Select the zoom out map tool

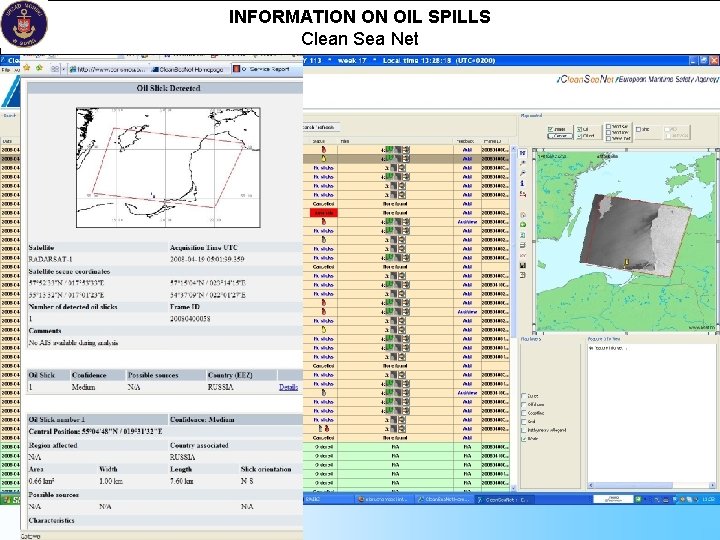523,173
